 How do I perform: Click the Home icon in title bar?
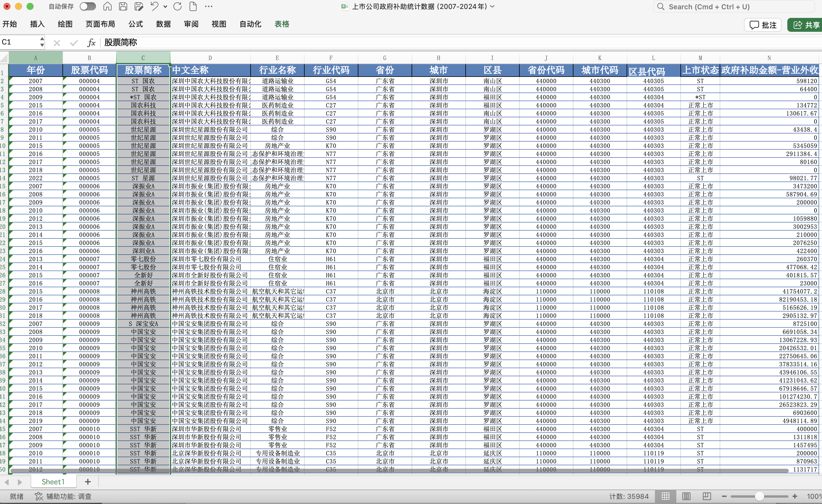point(108,6)
